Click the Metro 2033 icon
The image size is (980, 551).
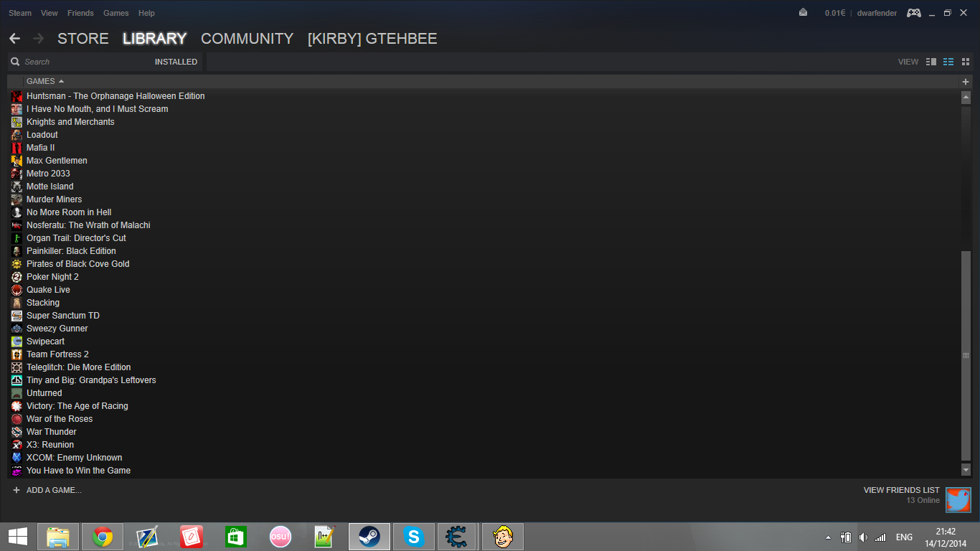17,174
